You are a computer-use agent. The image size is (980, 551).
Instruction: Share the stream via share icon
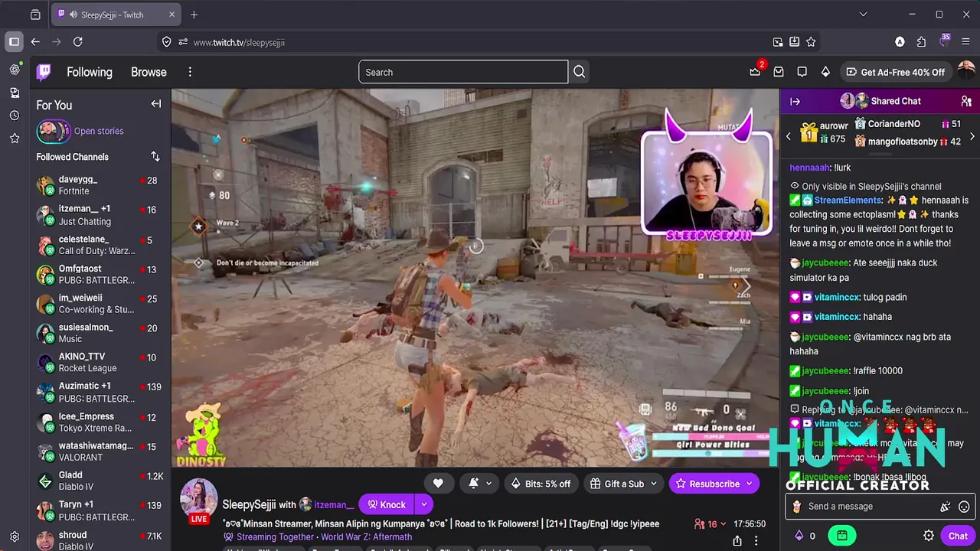[x=737, y=541]
